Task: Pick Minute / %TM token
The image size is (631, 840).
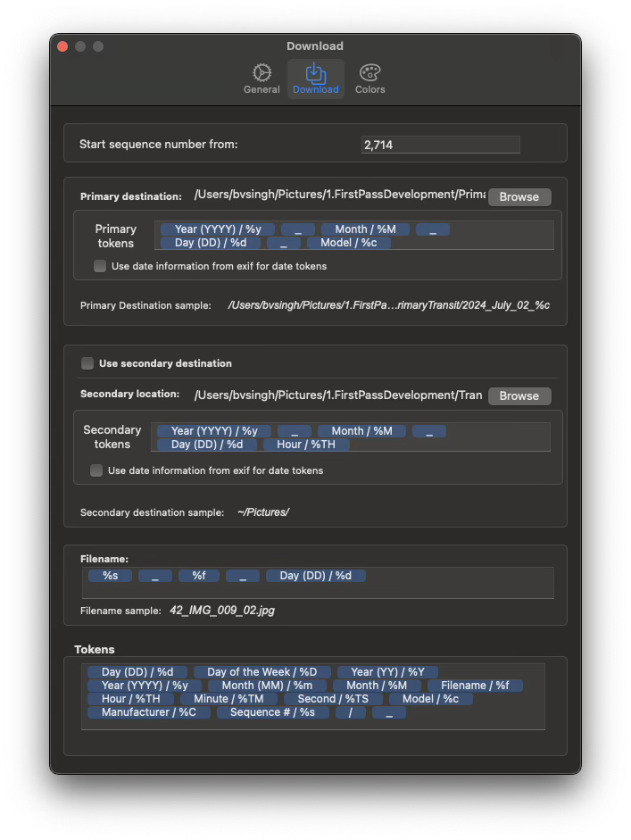Action: coord(228,699)
